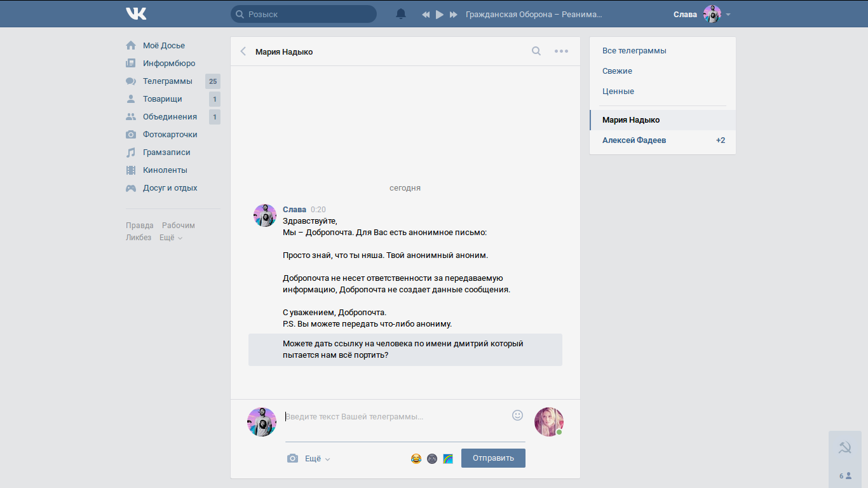Click the сегодня date separator

[x=405, y=188]
